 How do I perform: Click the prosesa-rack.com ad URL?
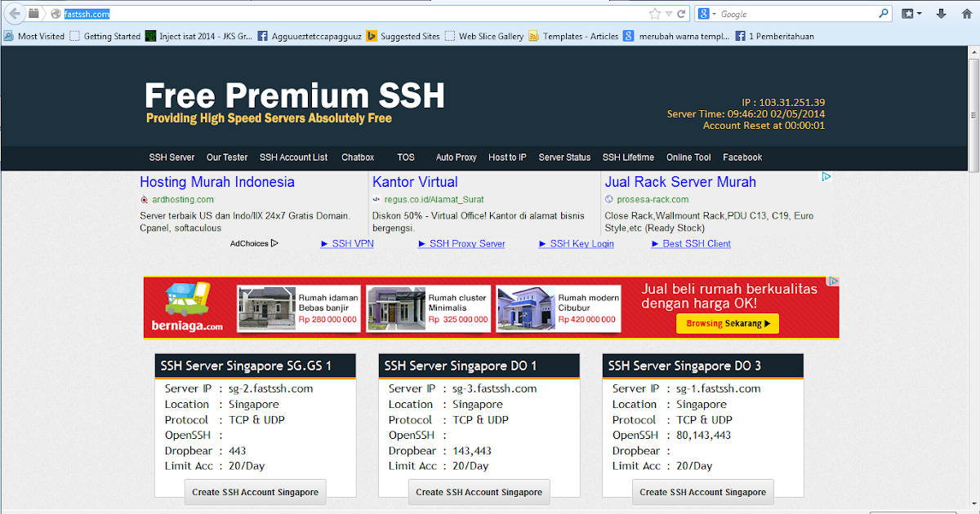[x=653, y=200]
